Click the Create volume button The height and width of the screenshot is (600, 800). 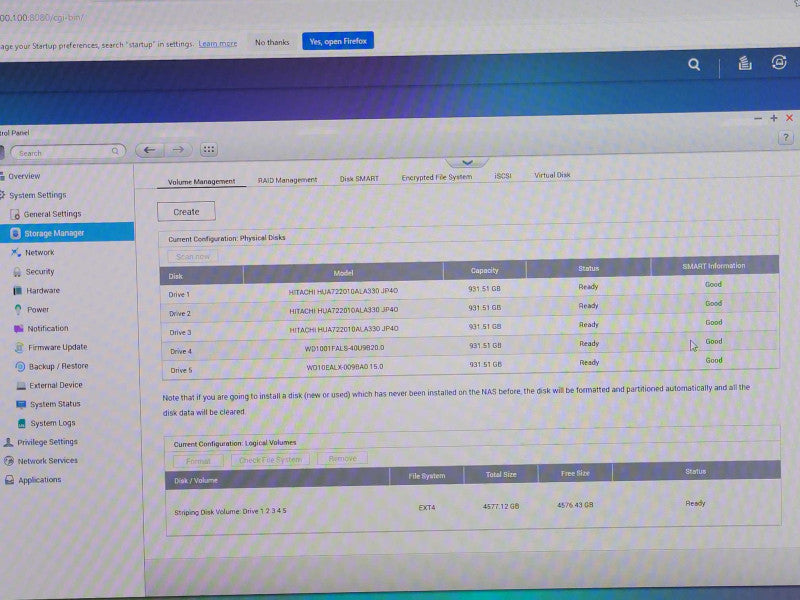tap(186, 212)
